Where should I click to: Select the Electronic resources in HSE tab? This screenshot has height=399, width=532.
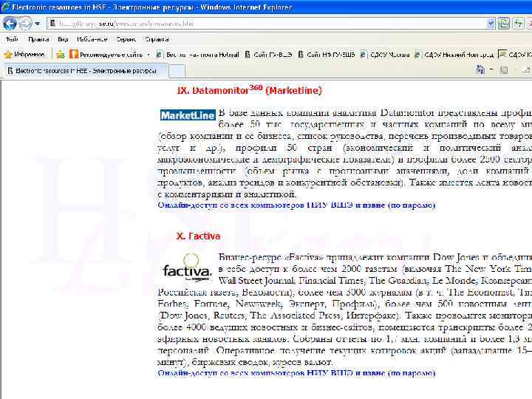tap(86, 71)
